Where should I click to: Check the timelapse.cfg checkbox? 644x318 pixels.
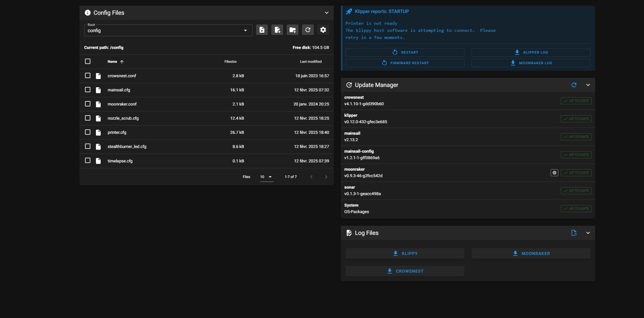pos(88,161)
